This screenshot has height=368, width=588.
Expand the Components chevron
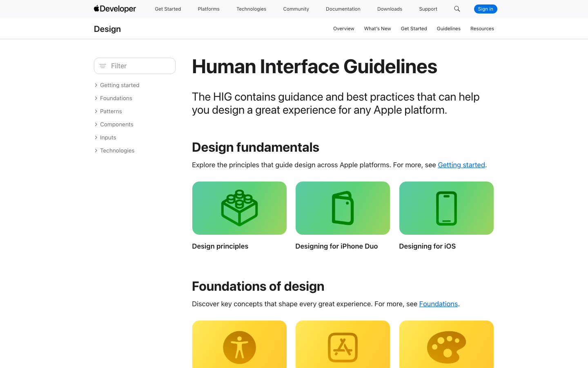tap(96, 124)
